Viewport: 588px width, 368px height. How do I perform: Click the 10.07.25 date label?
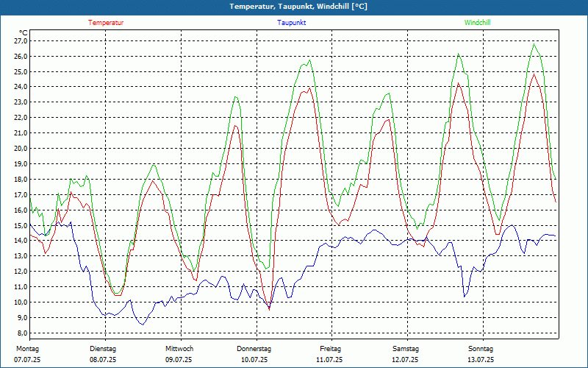(254, 360)
